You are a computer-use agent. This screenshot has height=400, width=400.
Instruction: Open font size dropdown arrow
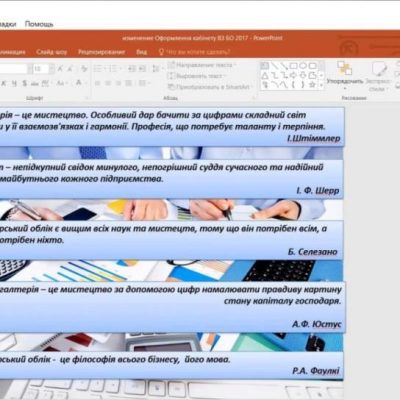click(x=52, y=69)
